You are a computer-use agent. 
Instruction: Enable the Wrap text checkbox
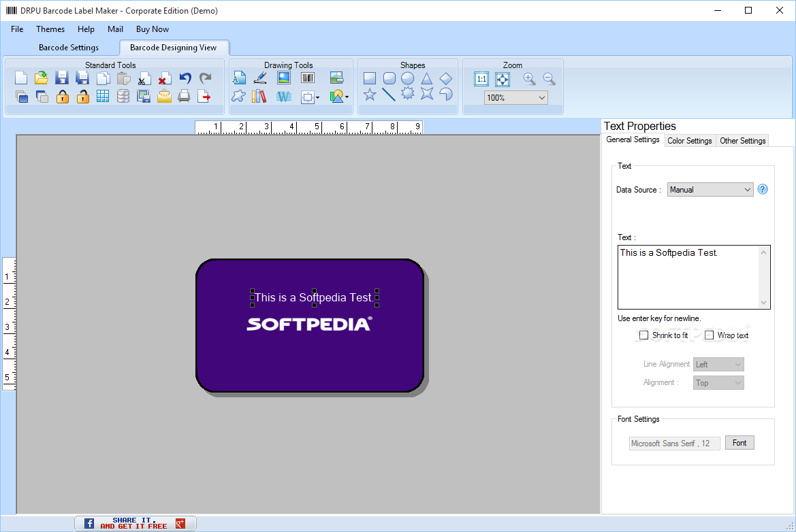(x=710, y=335)
